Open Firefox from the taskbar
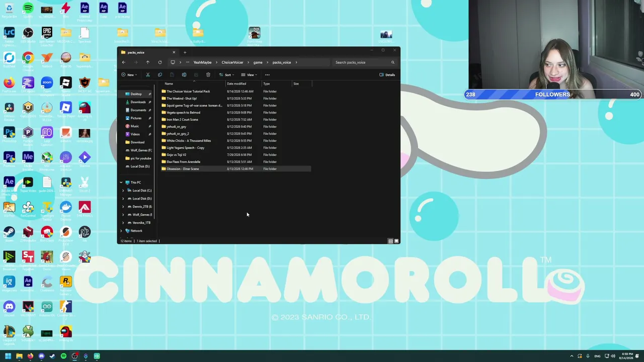Image resolution: width=644 pixels, height=362 pixels. 30,356
